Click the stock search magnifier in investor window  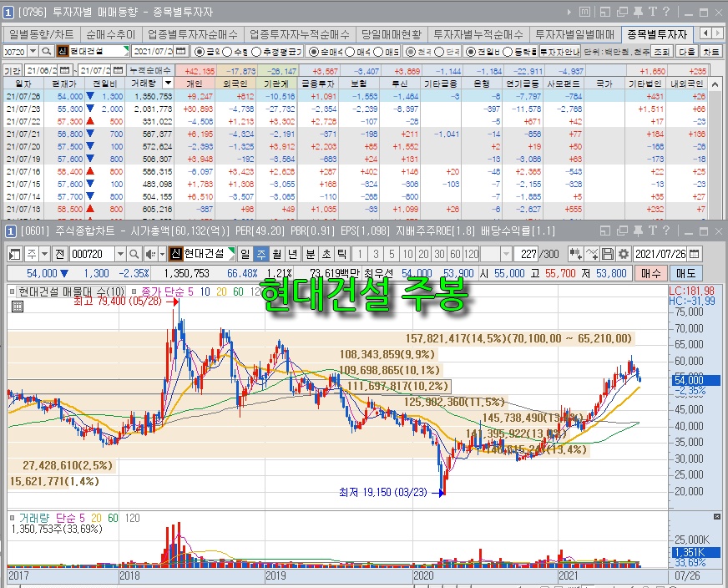pos(46,51)
